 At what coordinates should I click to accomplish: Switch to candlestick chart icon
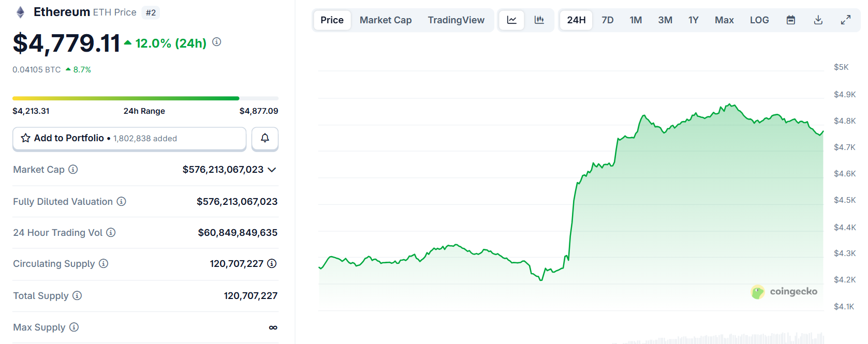pyautogui.click(x=539, y=20)
